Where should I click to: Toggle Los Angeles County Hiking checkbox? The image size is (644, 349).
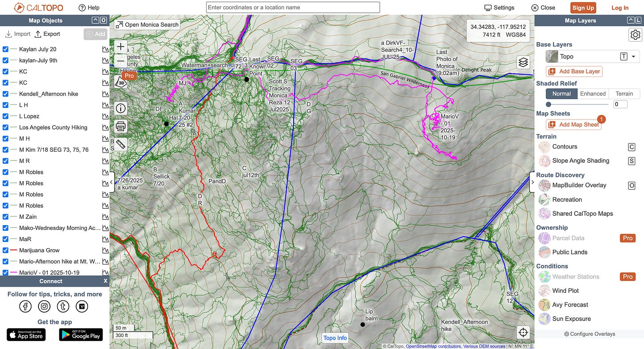[x=6, y=127]
